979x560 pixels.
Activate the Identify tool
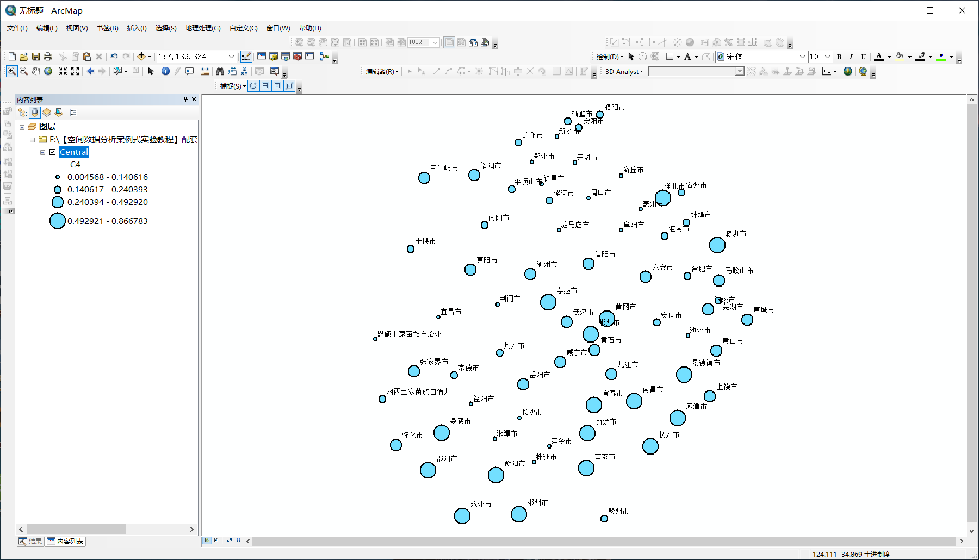(x=165, y=71)
